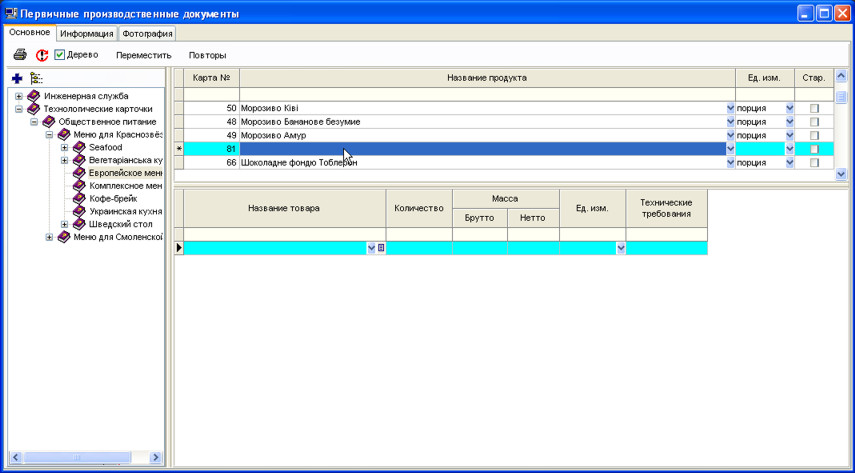
Task: Click the Переместить button
Action: tap(144, 55)
